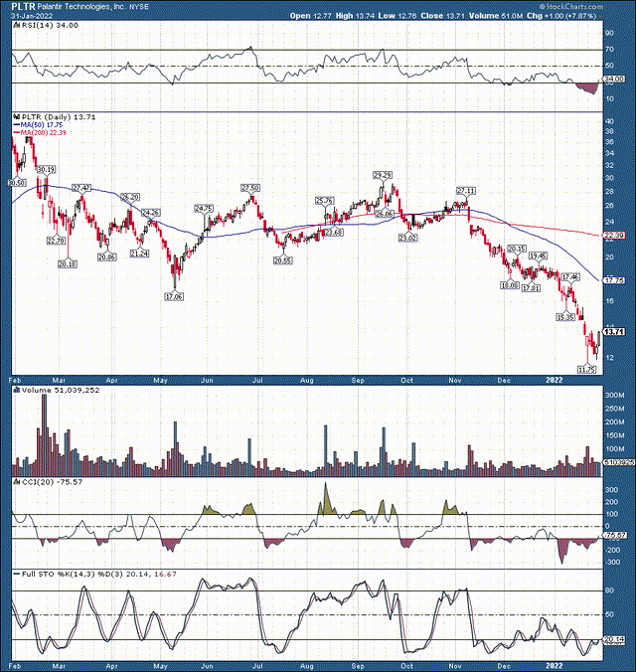Click the 27.50 peak annotation

pyautogui.click(x=250, y=188)
